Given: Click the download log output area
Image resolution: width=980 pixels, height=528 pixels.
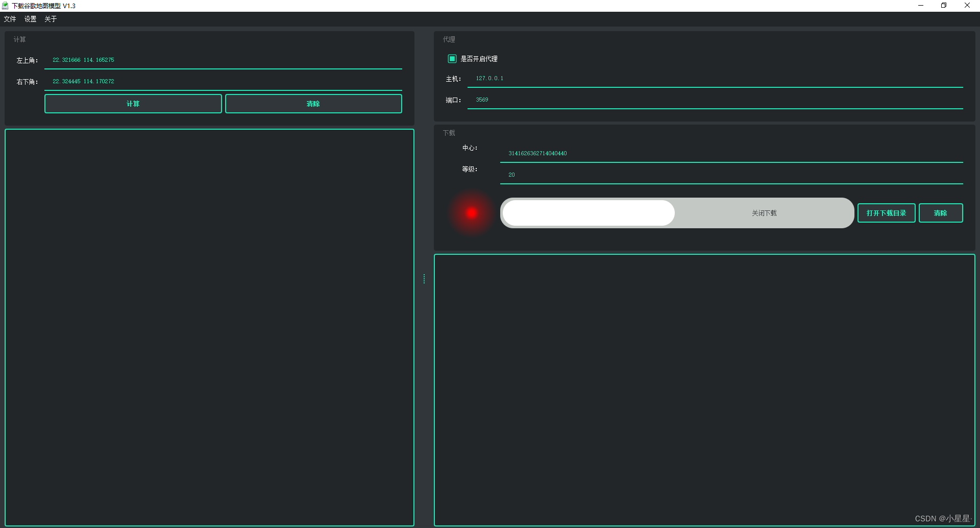Looking at the screenshot, I should click(704, 390).
